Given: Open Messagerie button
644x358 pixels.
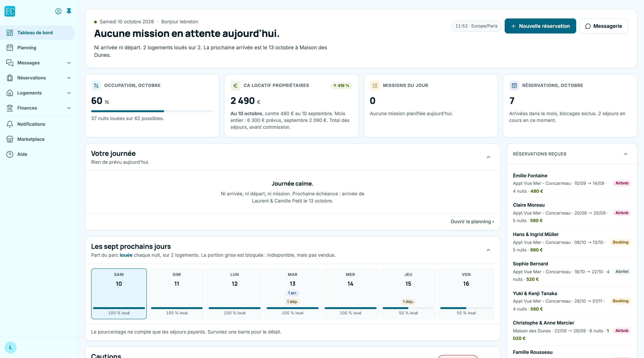Looking at the screenshot, I should coord(604,26).
